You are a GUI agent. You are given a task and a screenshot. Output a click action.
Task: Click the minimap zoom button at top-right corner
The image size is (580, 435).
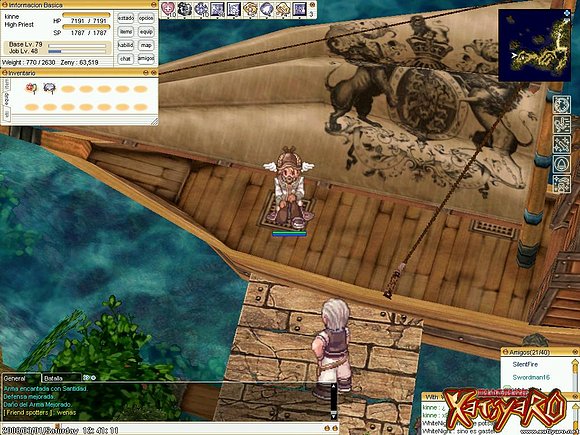pos(567,13)
